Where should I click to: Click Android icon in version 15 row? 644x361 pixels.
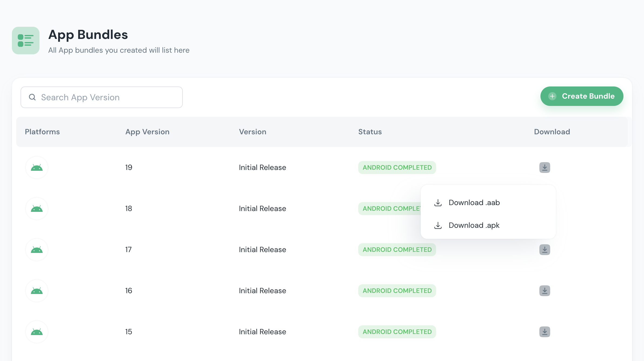click(37, 332)
